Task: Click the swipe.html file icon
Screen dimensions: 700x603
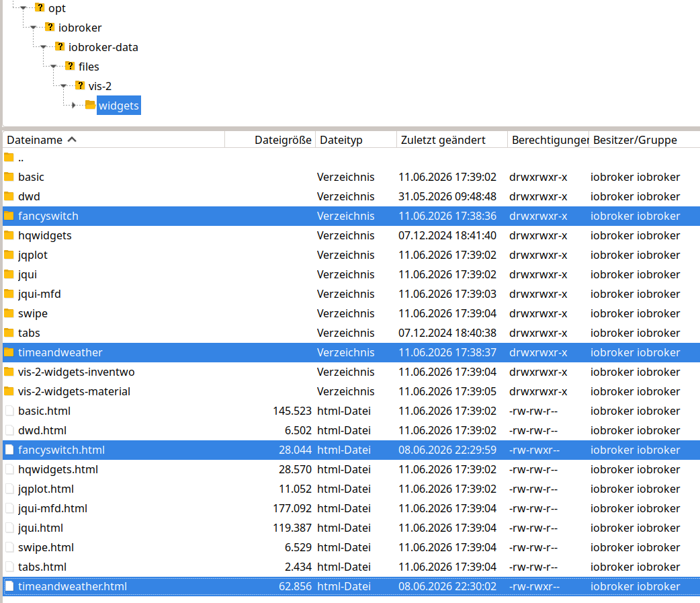Action: point(9,547)
